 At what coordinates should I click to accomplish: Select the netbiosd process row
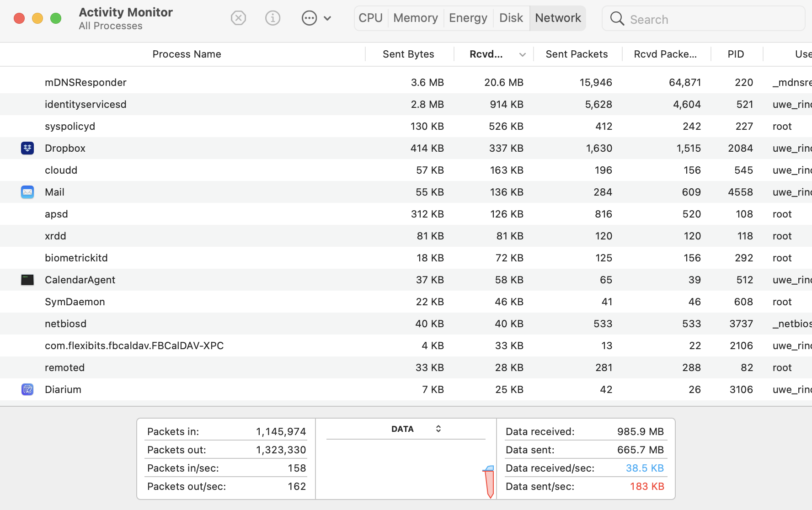coord(406,324)
